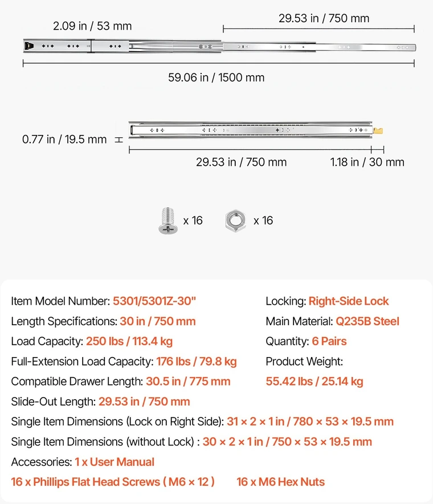The height and width of the screenshot is (504, 433).
Task: Click the 176 lbs full-extension load capacity value
Action: pos(197,361)
